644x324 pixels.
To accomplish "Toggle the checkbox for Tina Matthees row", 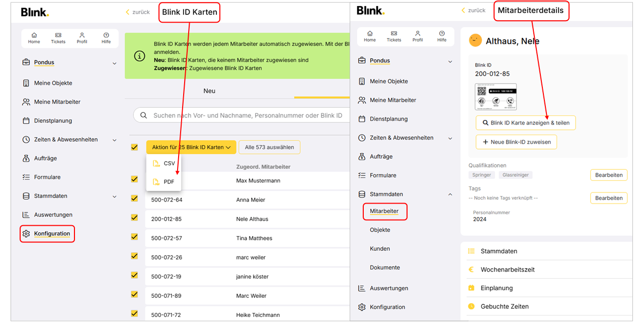I will (134, 237).
